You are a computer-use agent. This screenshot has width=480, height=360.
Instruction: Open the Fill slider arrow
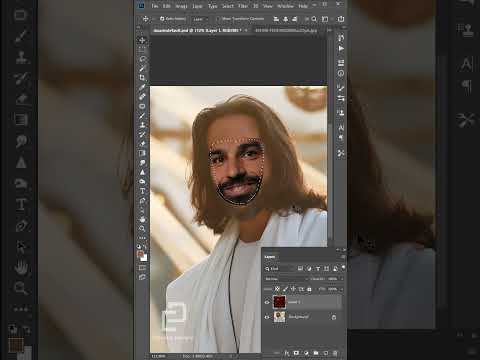click(341, 289)
